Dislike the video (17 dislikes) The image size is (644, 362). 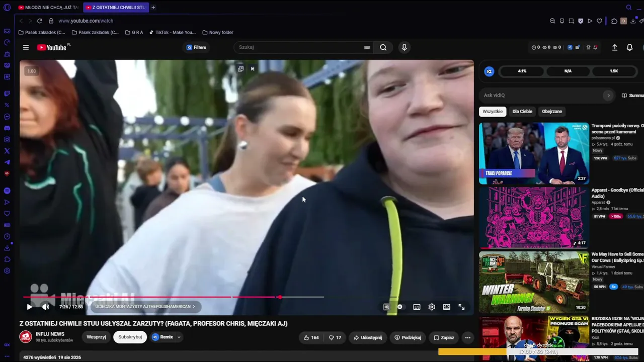pyautogui.click(x=335, y=337)
